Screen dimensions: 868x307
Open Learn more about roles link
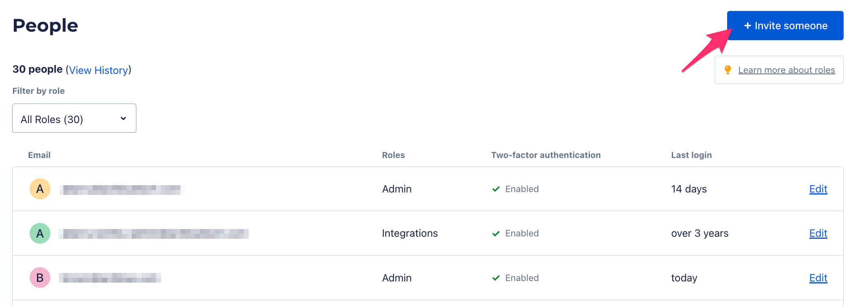(786, 70)
